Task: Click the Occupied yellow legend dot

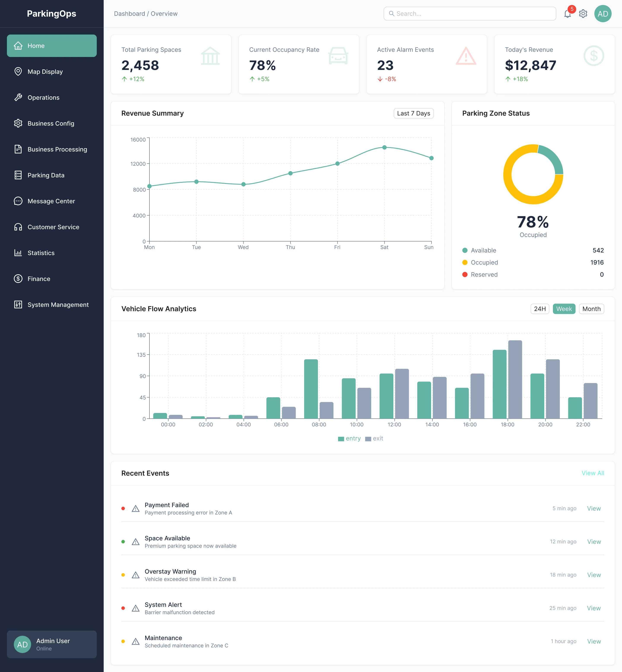Action: [465, 262]
